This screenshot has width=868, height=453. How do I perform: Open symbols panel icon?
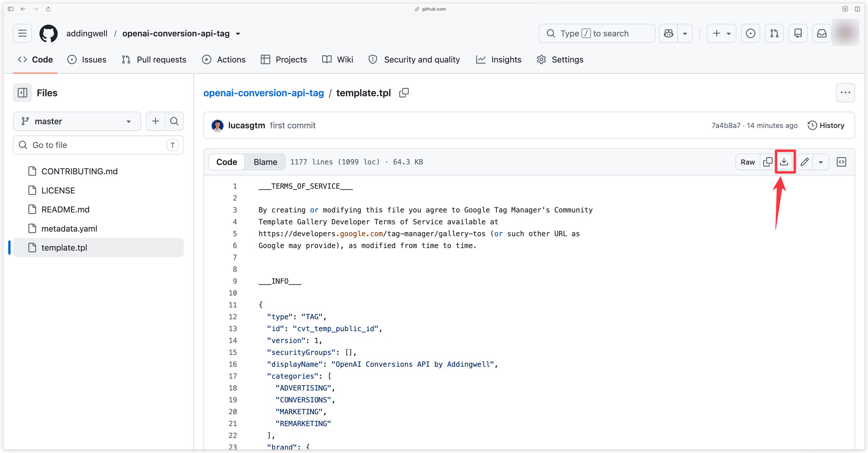click(841, 162)
